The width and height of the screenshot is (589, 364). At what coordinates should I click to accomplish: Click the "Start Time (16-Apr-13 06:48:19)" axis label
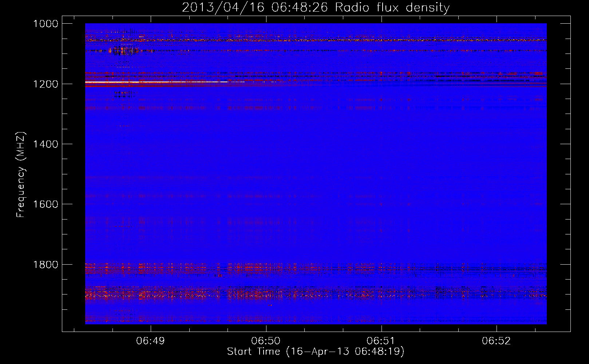click(x=316, y=352)
